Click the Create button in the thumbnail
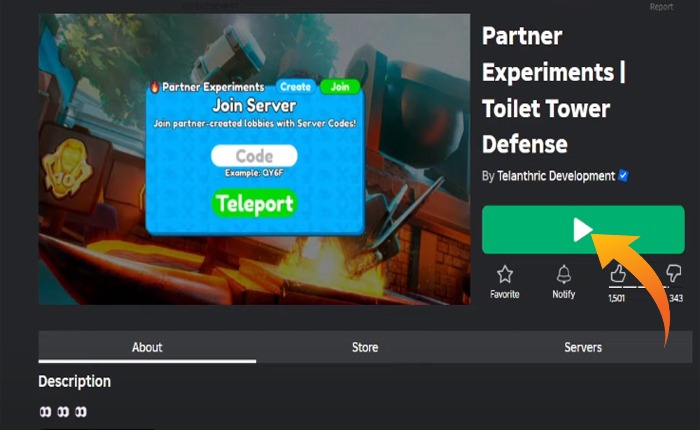 [295, 87]
